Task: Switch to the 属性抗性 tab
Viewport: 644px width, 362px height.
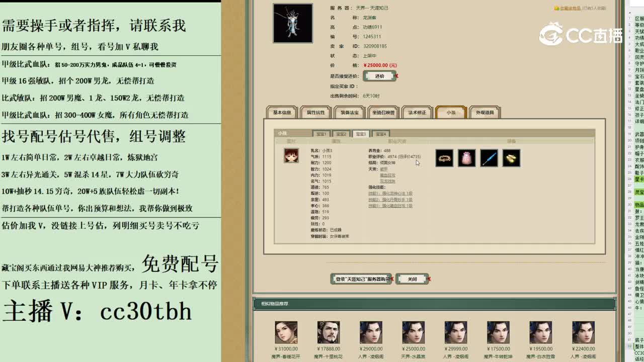Action: click(316, 113)
